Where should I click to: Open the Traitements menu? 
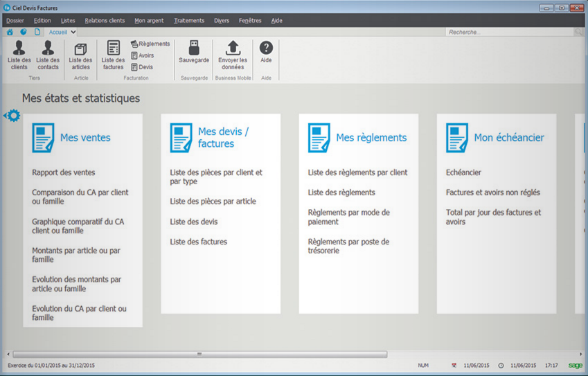coord(189,21)
